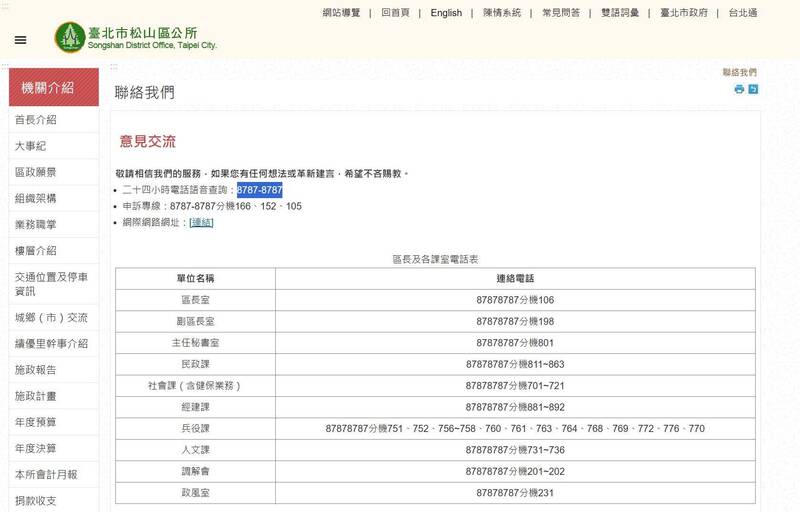The height and width of the screenshot is (512, 800).
Task: Select 組織架構 in sidebar
Action: (x=35, y=198)
